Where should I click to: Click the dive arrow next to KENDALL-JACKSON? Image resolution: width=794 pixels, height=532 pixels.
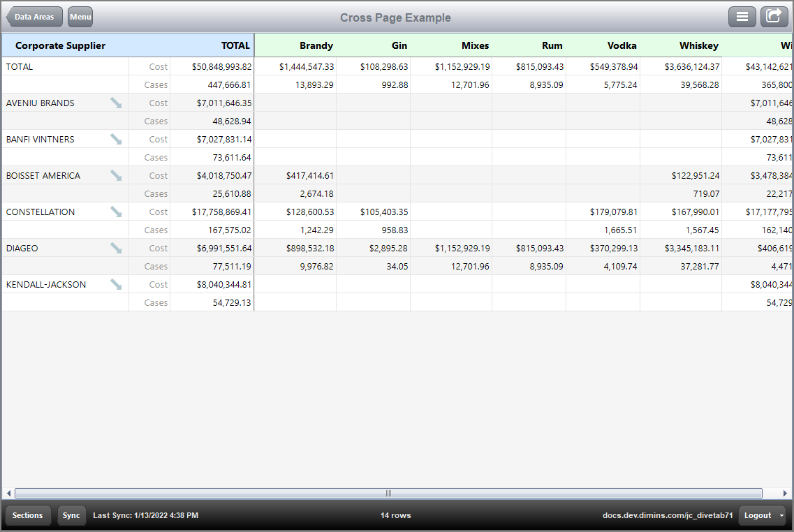(x=115, y=284)
